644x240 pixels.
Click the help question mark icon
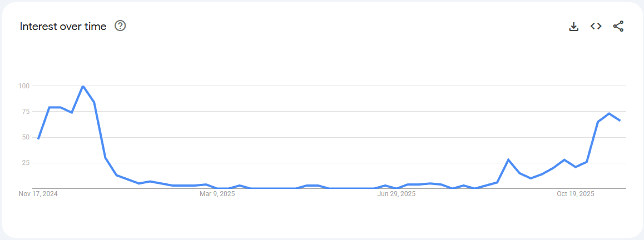[120, 26]
